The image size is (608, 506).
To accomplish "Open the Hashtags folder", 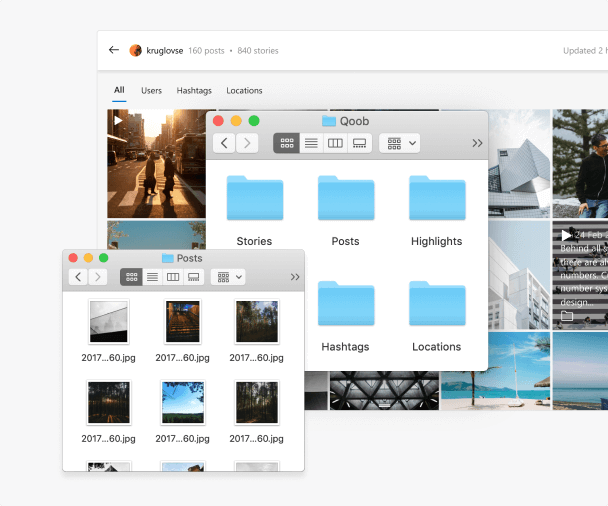I will point(346,316).
